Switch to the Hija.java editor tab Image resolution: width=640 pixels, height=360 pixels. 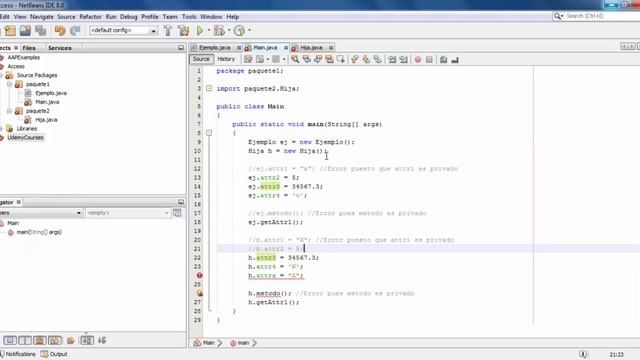(311, 48)
